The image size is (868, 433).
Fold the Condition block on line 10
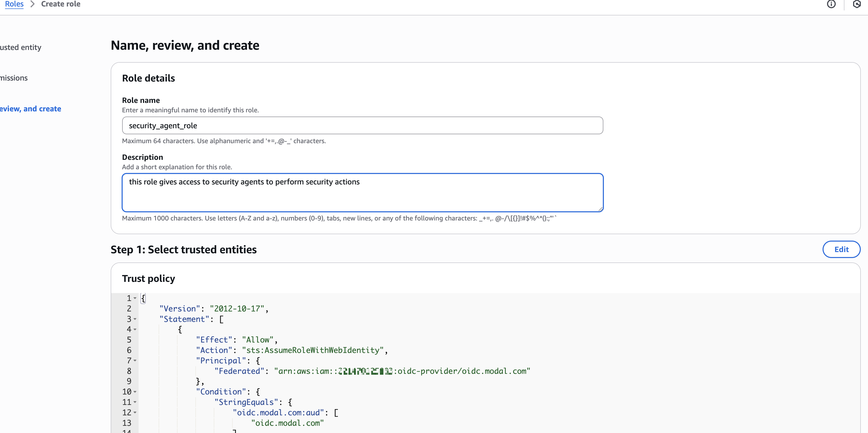(135, 392)
